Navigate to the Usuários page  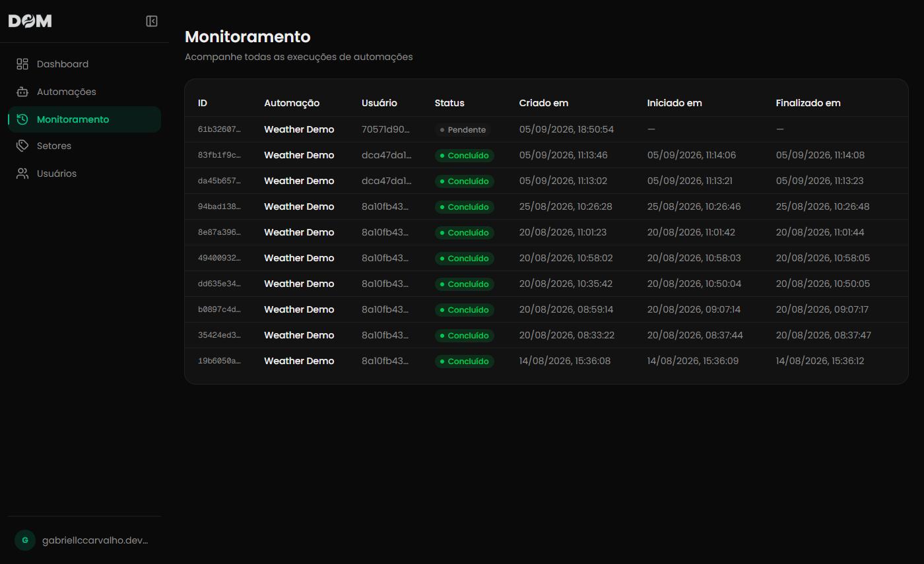84,173
